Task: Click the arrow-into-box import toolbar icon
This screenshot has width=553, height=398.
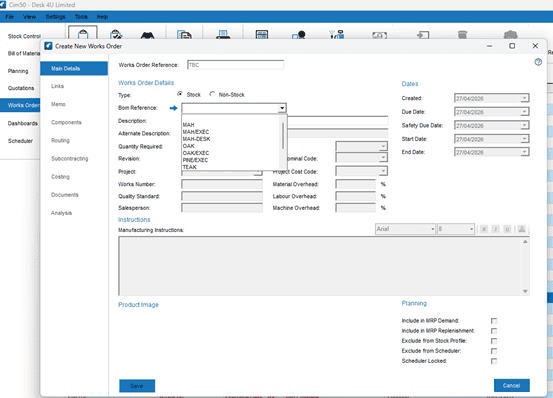Action: tap(423, 35)
